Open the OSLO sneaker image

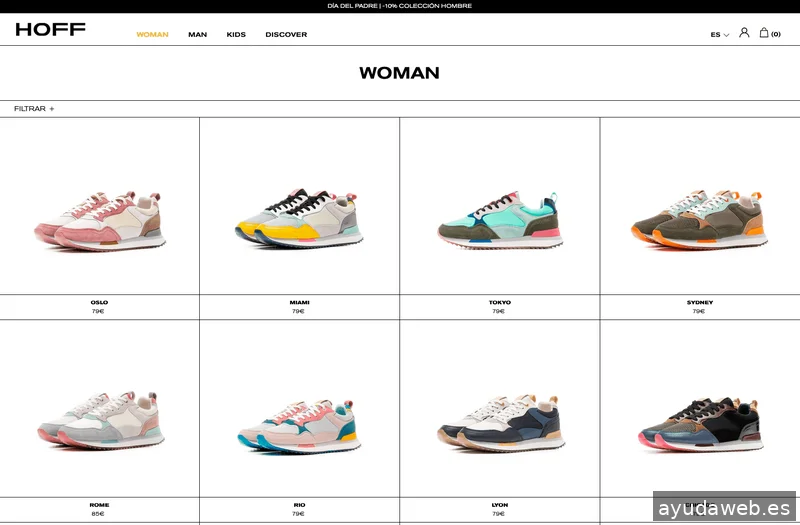[x=99, y=220]
